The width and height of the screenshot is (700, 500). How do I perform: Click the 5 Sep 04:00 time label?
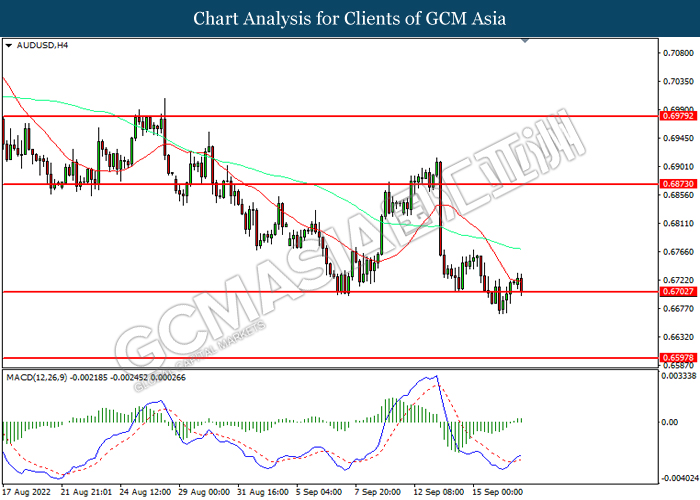click(x=320, y=492)
